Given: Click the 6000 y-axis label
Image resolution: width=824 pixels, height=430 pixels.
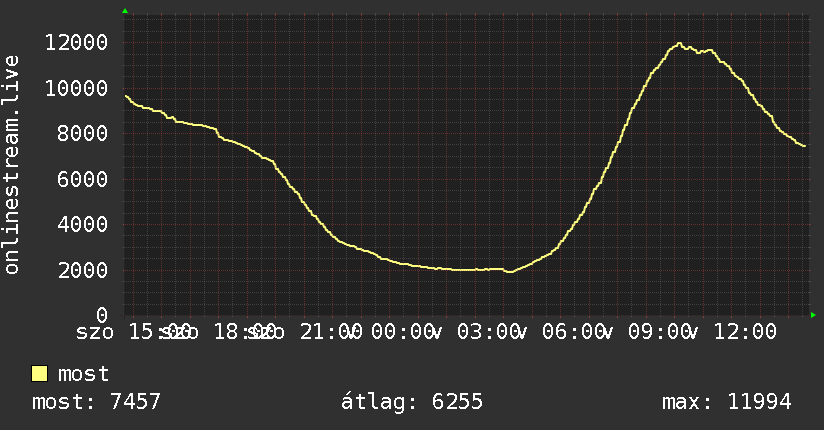Looking at the screenshot, I should coord(82,179).
